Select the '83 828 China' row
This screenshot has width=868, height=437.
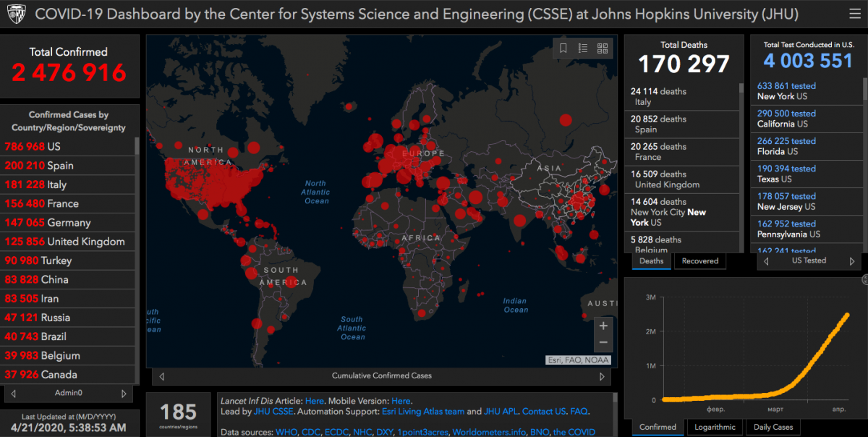point(69,279)
